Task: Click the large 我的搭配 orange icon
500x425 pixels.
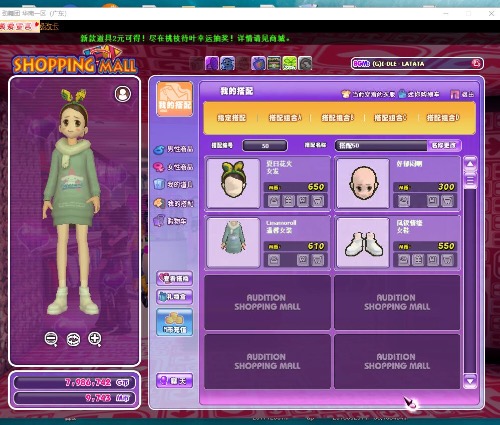Action: 174,99
